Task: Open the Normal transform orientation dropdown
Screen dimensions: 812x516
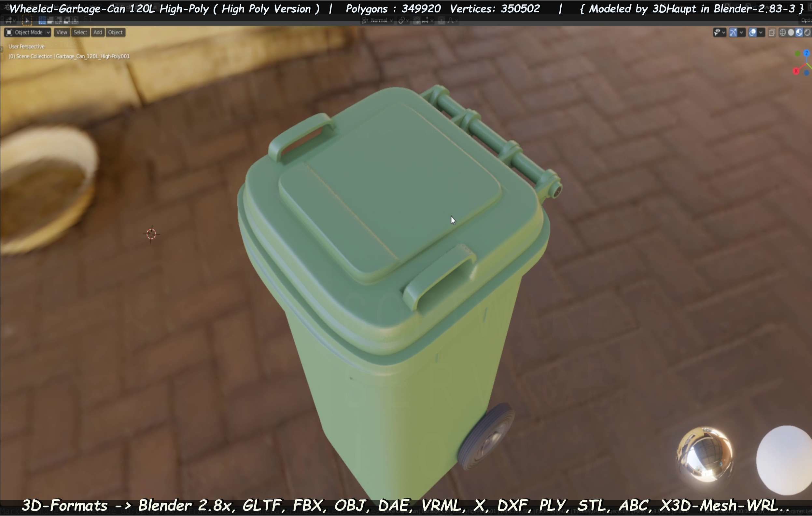Action: (377, 21)
